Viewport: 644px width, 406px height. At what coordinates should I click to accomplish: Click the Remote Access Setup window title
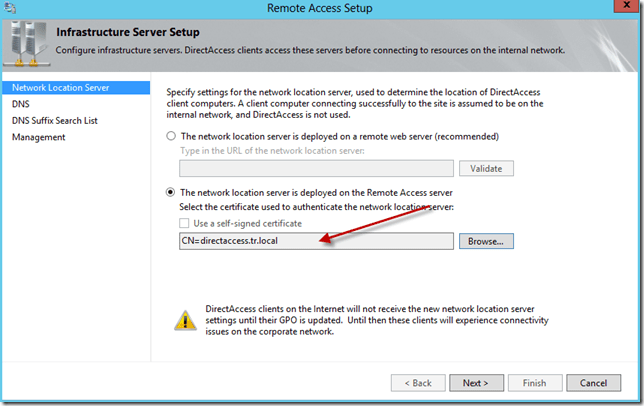320,9
